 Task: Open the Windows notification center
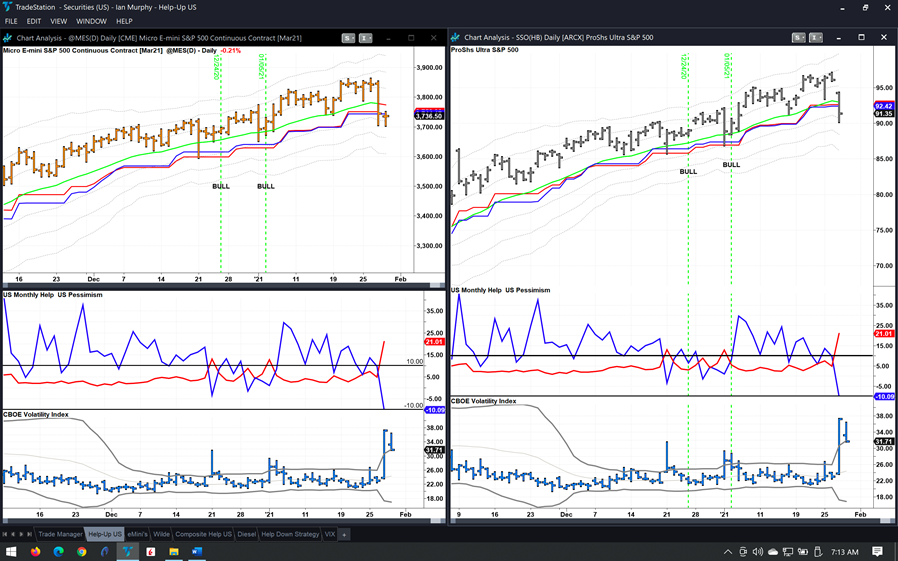[x=877, y=552]
